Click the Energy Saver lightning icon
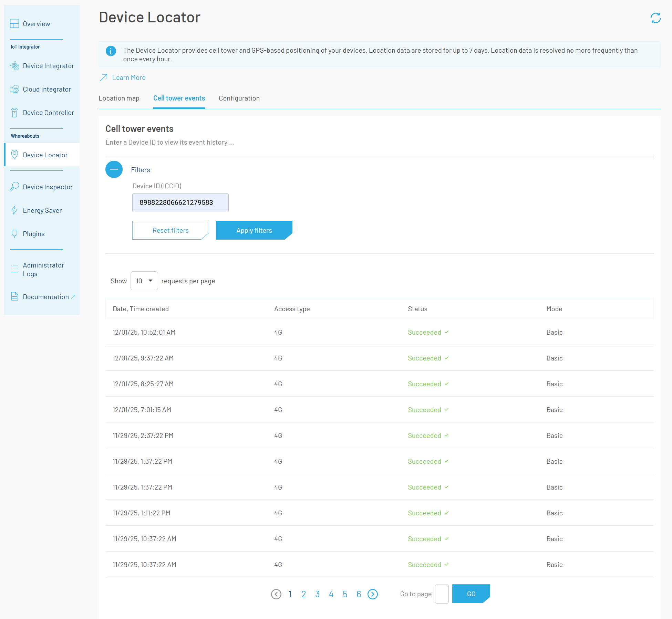Viewport: 672px width, 619px height. point(14,210)
